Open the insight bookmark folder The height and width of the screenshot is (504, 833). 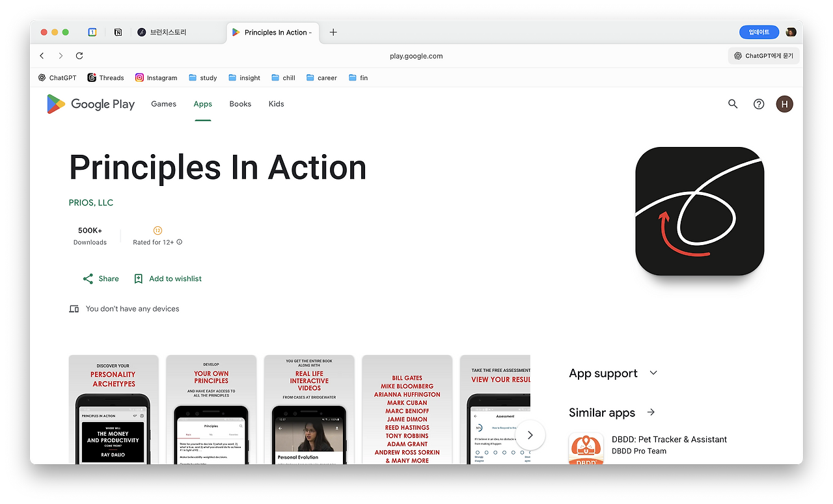[244, 77]
